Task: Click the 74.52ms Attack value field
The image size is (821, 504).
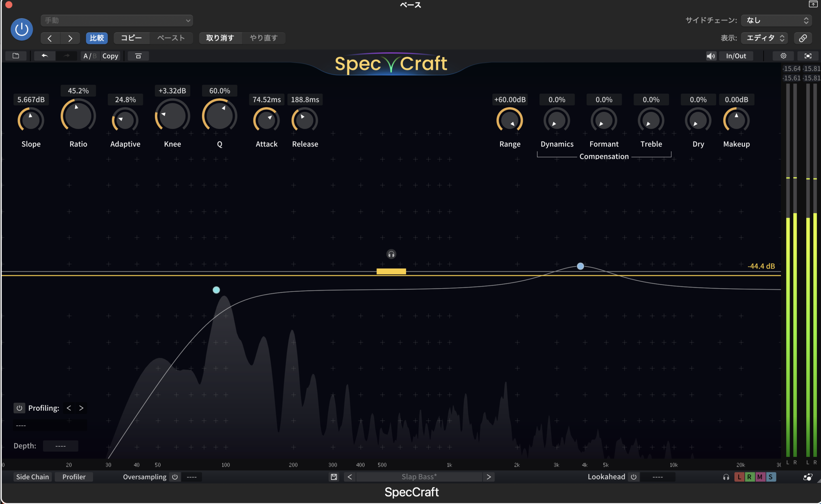Action: [x=266, y=100]
